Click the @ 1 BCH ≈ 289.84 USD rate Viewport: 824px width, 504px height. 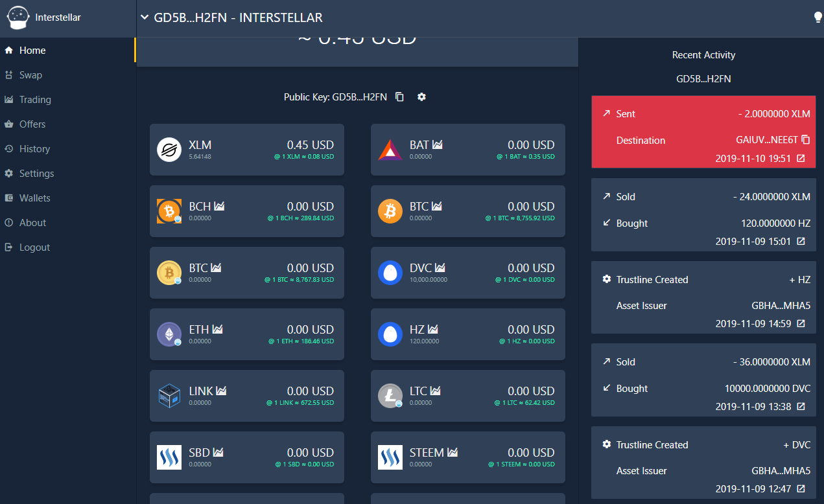point(301,218)
